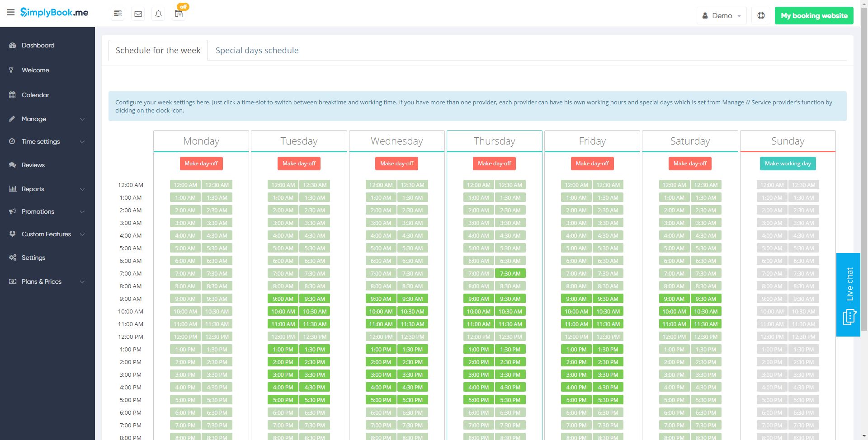
Task: Open the Live chat side widget
Action: [849, 295]
